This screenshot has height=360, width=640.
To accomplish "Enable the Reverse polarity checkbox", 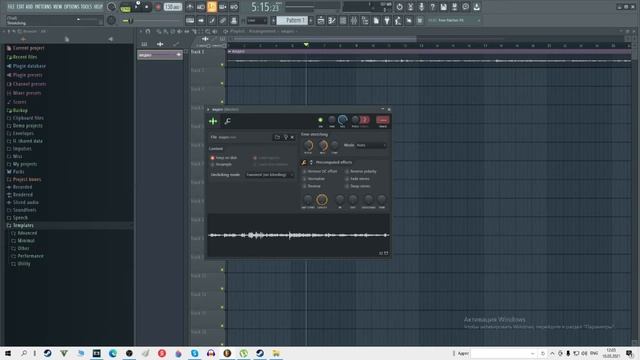I will (347, 171).
